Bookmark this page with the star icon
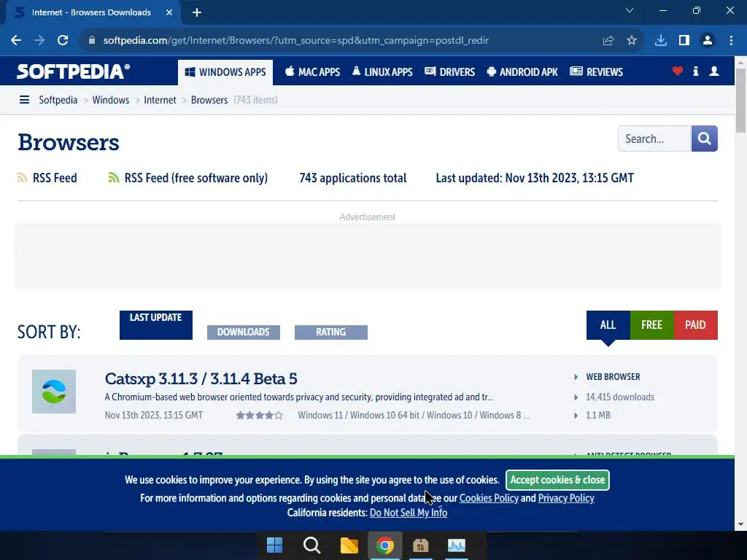 [632, 41]
